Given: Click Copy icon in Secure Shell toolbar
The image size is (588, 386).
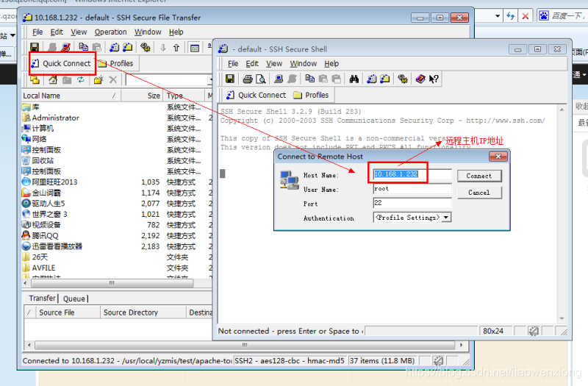Looking at the screenshot, I should coord(309,79).
